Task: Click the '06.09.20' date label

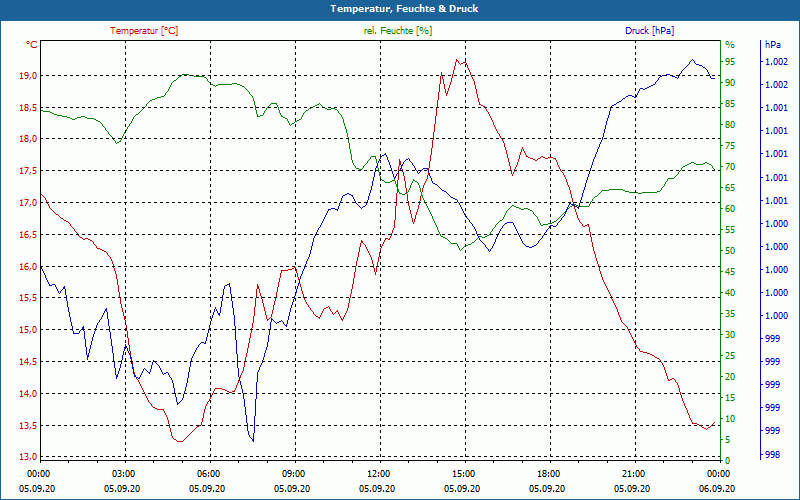Action: pos(717,488)
